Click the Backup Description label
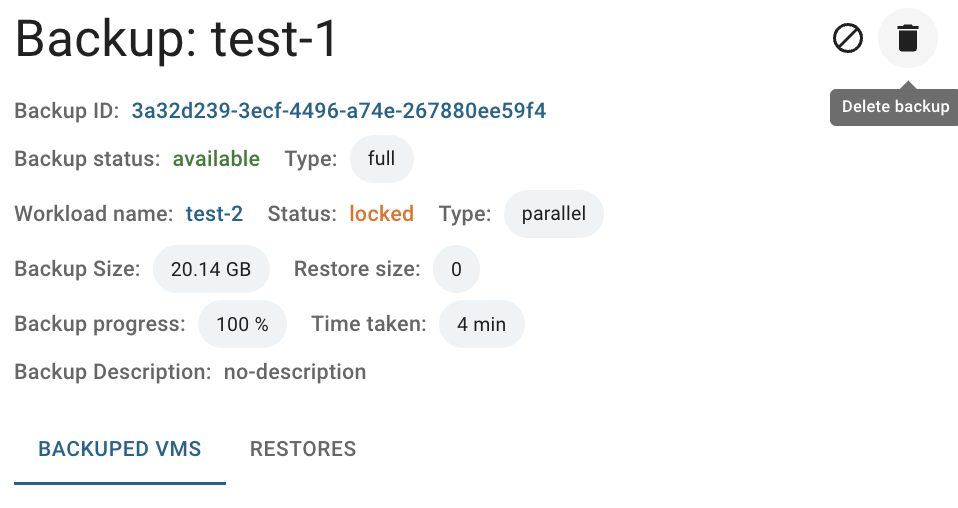The height and width of the screenshot is (508, 958). pyautogui.click(x=113, y=372)
